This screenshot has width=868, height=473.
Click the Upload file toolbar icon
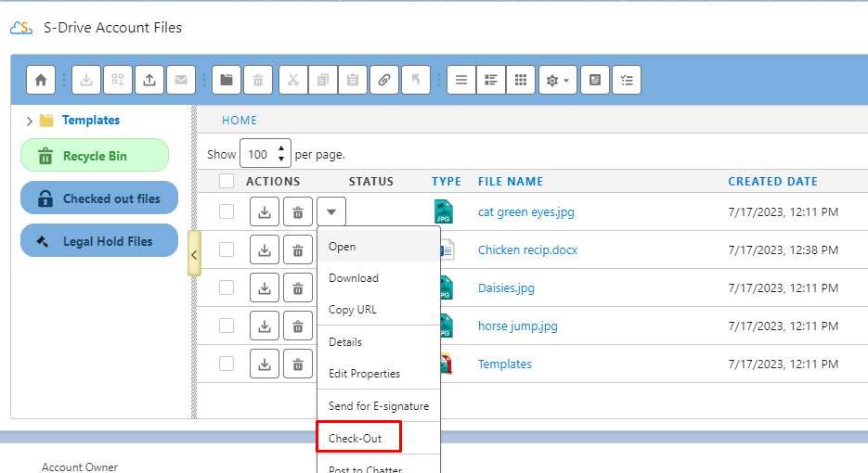149,81
